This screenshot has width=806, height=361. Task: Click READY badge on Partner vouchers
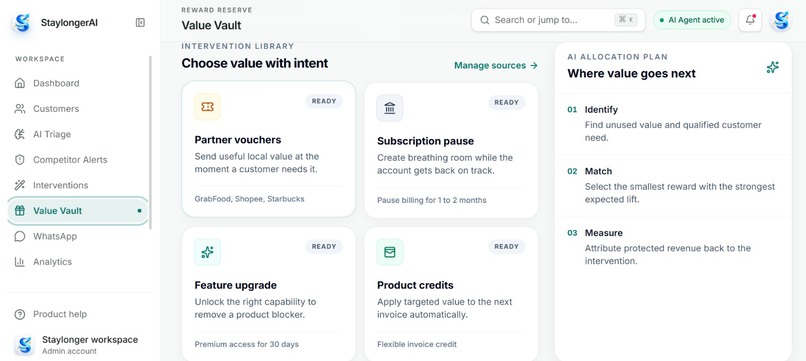[x=324, y=101]
